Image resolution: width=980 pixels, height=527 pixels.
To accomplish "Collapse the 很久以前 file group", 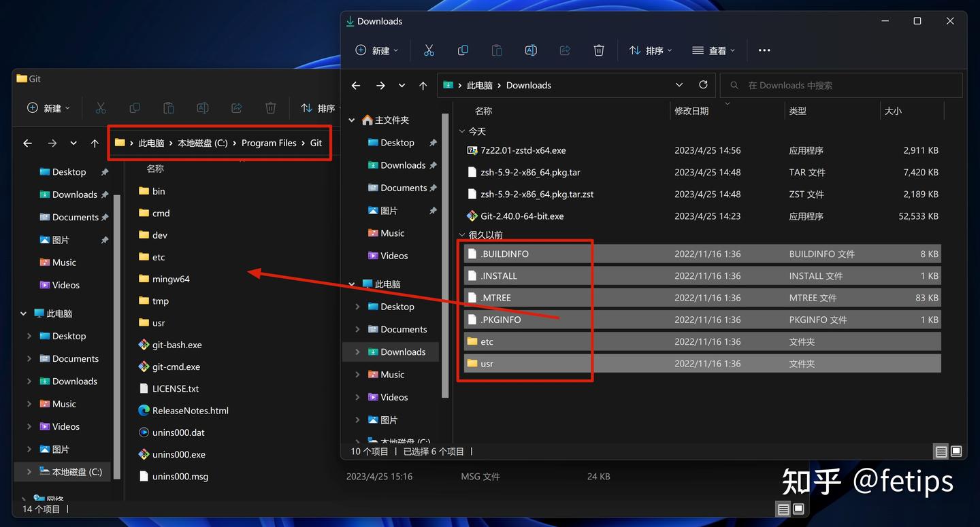I will click(462, 235).
